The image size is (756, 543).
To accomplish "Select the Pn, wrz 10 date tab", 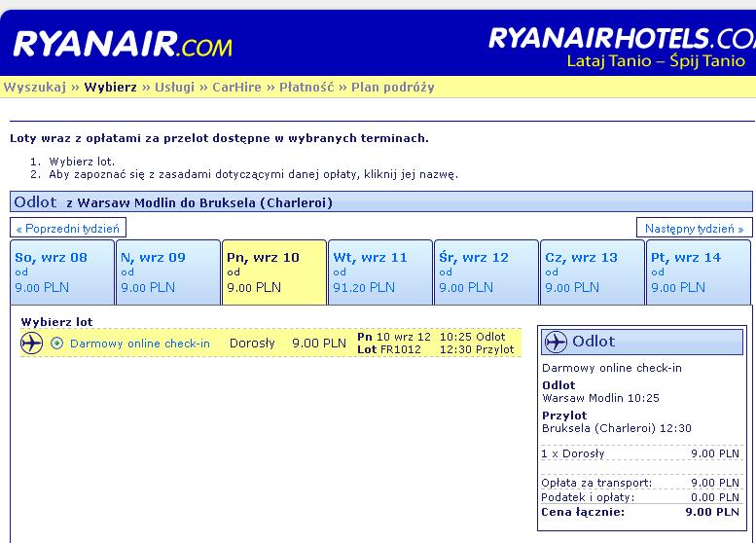I will 274,272.
